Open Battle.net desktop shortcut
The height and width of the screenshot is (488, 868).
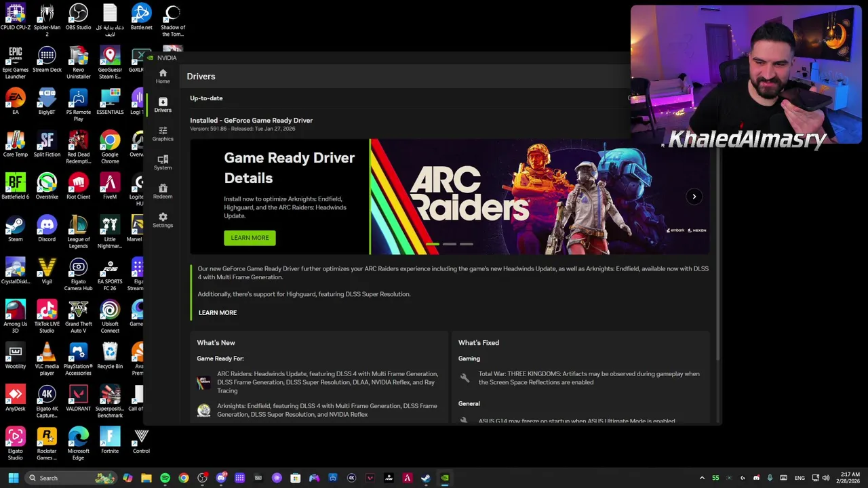(x=141, y=17)
